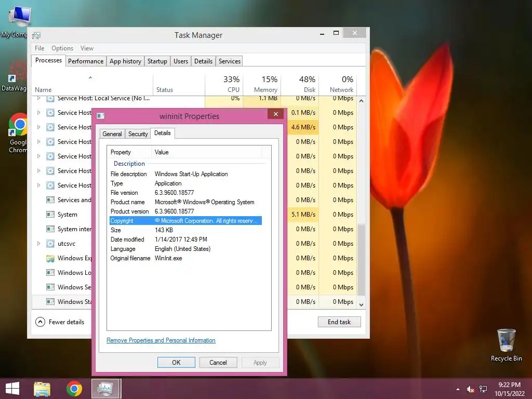This screenshot has width=532, height=399.
Task: Click scroll down arrow in process list
Action: tap(362, 304)
